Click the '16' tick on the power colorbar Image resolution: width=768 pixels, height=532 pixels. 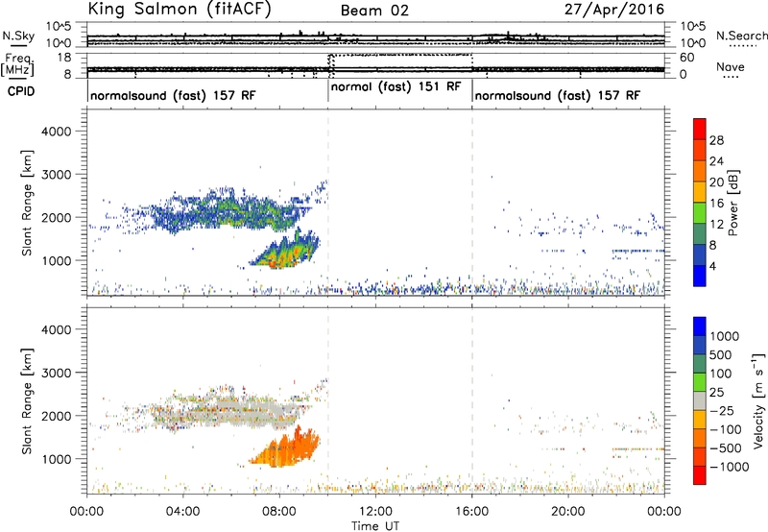[x=716, y=204]
